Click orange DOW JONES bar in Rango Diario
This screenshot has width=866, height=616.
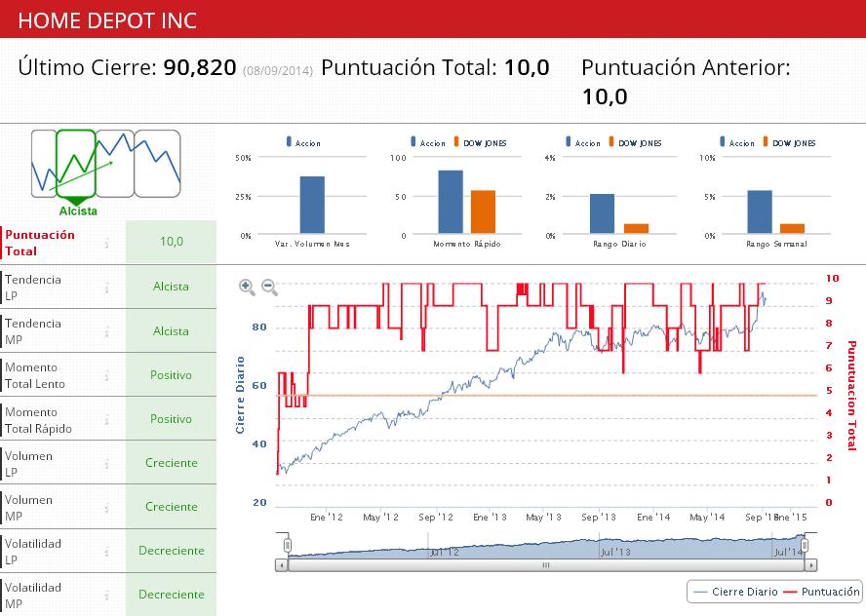click(x=636, y=228)
